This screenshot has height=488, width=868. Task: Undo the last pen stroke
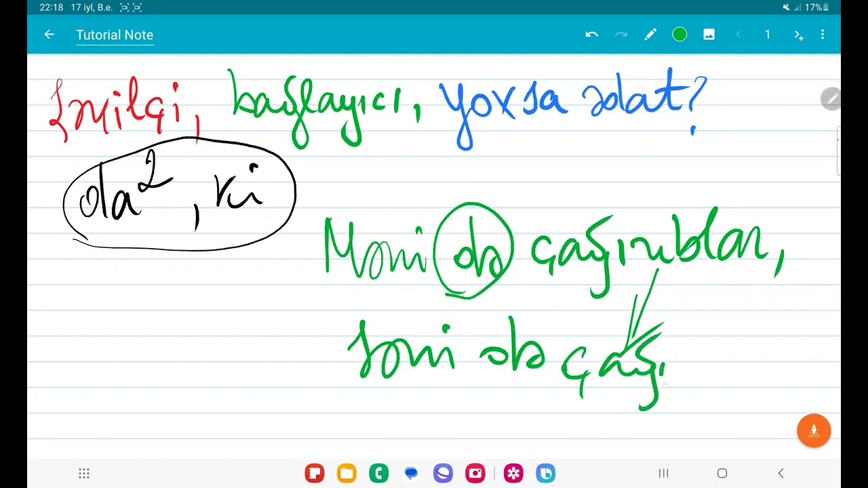(591, 35)
